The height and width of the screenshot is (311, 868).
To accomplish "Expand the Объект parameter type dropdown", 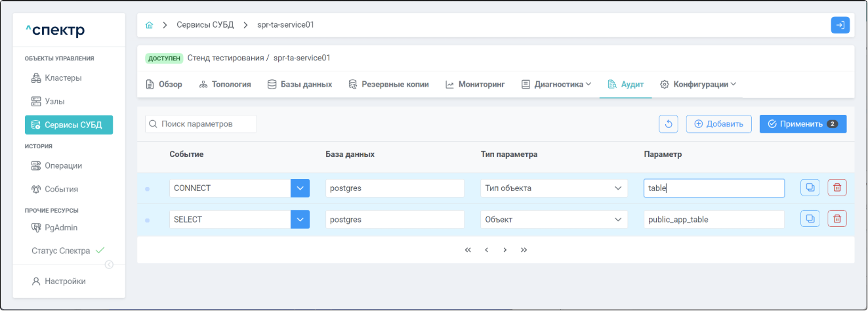I will [x=617, y=220].
